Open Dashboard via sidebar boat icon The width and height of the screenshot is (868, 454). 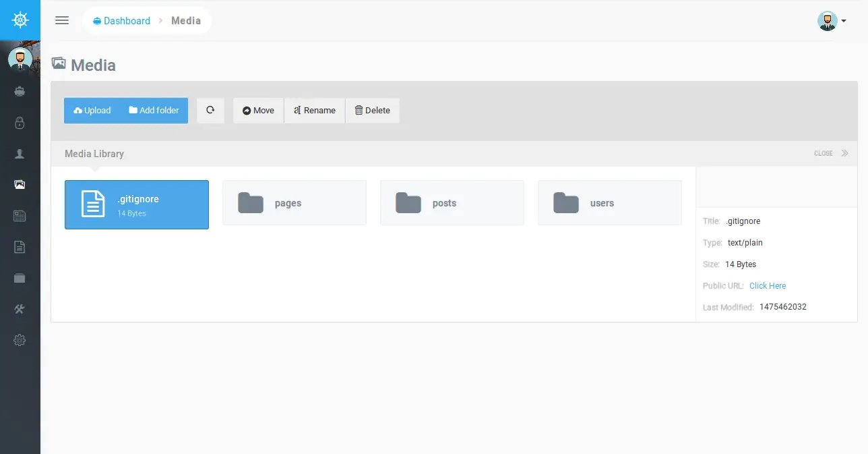pyautogui.click(x=20, y=91)
